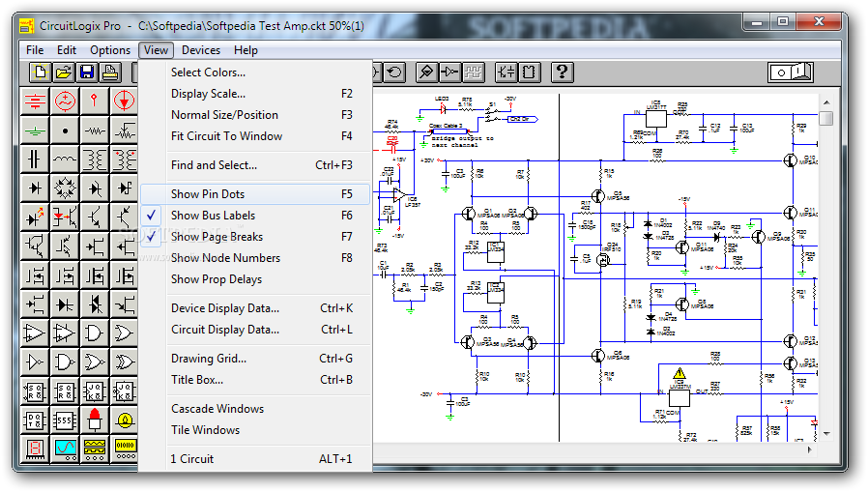Open Circuit Display Data...
The width and height of the screenshot is (868, 492).
pyautogui.click(x=254, y=330)
